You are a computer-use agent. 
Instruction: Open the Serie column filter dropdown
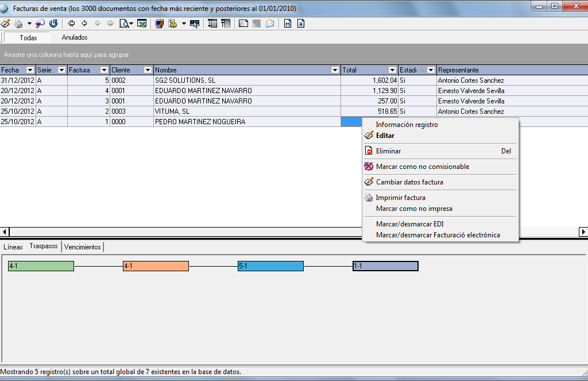pyautogui.click(x=61, y=70)
